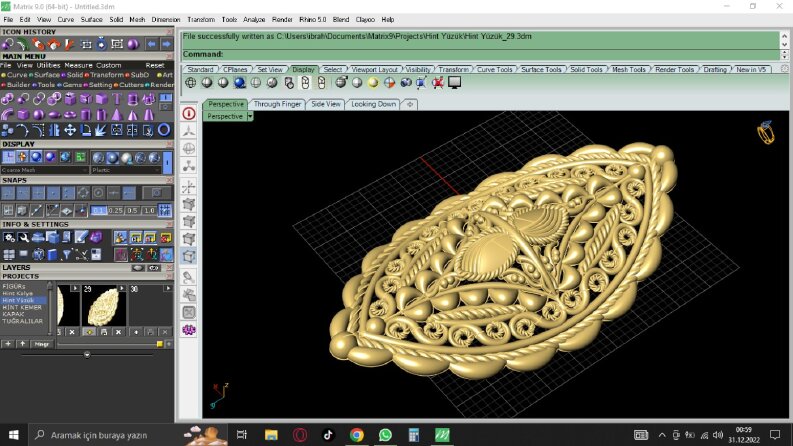
Task: Open the Clayoo menu
Action: 365,19
